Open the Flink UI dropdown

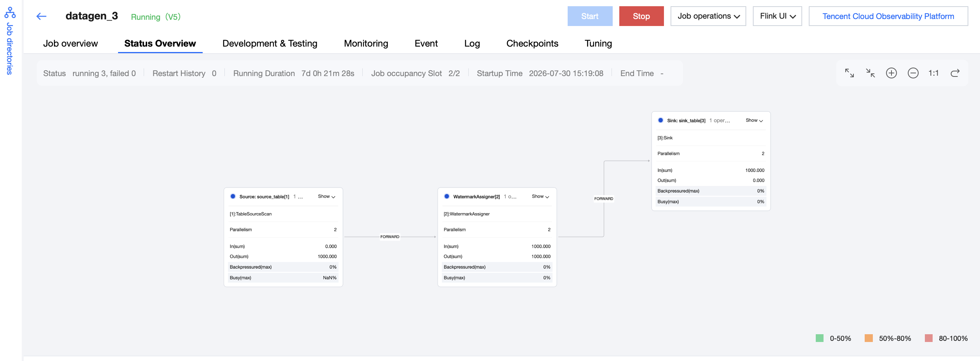click(x=777, y=16)
